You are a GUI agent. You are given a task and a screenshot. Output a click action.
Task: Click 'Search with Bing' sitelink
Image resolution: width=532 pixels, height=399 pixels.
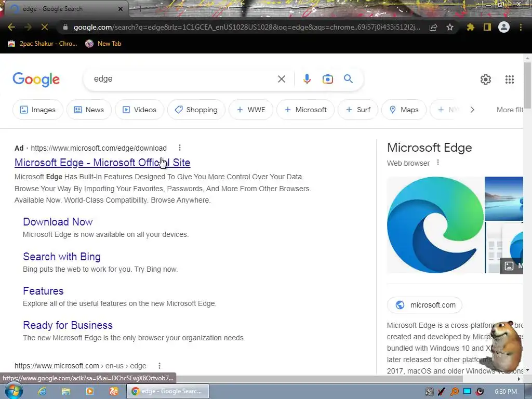pos(62,257)
